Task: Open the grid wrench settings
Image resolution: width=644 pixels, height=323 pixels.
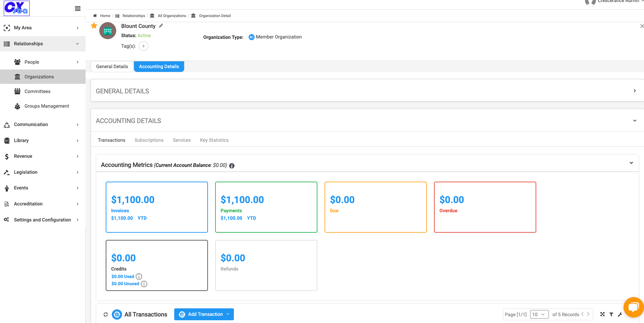Action: 620,314
